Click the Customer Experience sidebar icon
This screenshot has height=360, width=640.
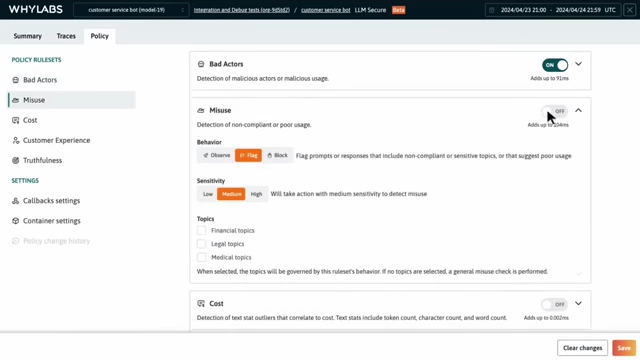coord(16,140)
